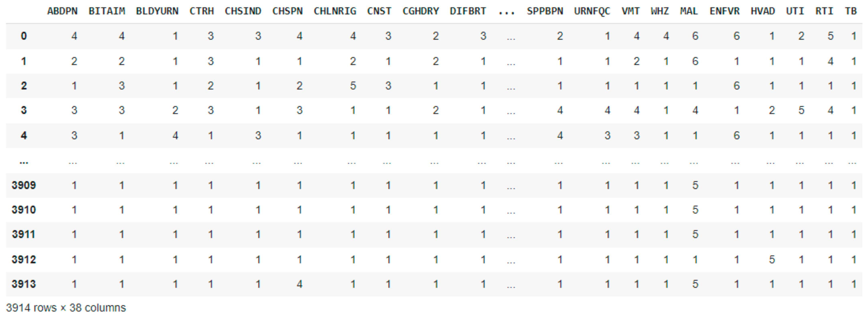Select the SPPBPN column header
868x318 pixels.
(545, 11)
